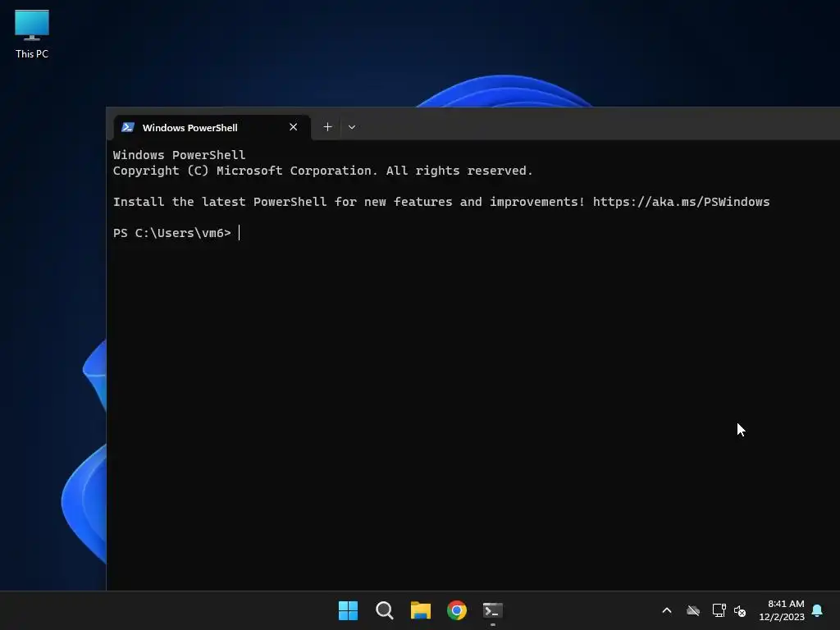This screenshot has width=840, height=630.
Task: Launch File Explorer from taskbar
Action: pos(421,610)
